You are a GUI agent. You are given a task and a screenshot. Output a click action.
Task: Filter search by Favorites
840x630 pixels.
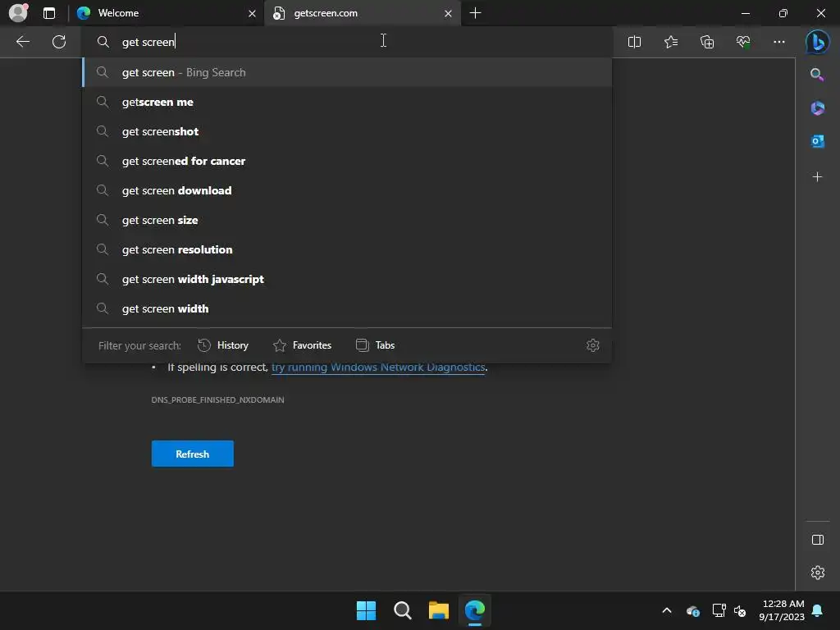(x=302, y=345)
